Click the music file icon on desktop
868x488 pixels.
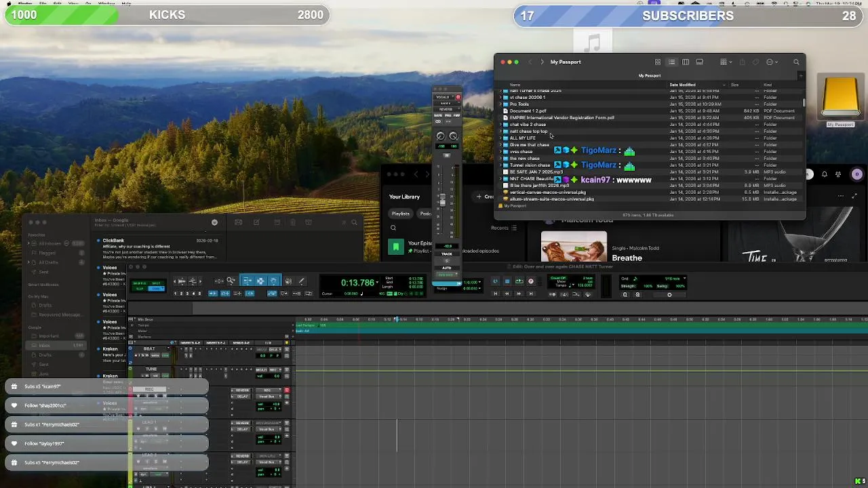click(593, 42)
